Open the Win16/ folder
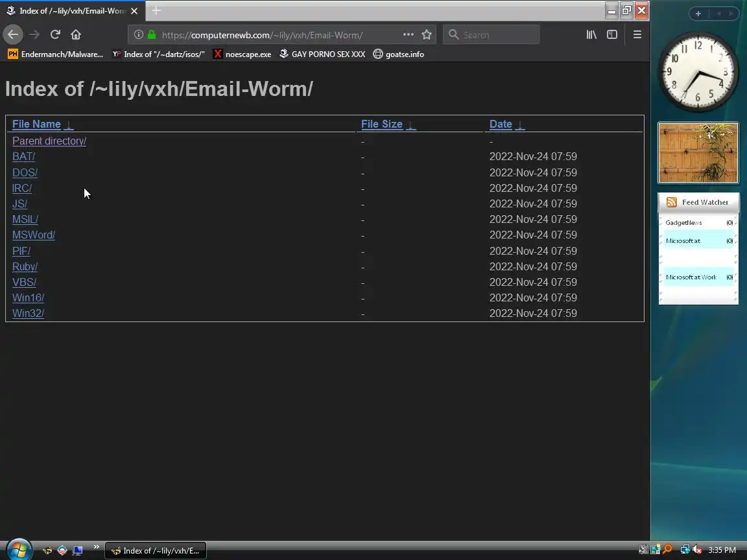This screenshot has height=560, width=747. pyautogui.click(x=28, y=297)
